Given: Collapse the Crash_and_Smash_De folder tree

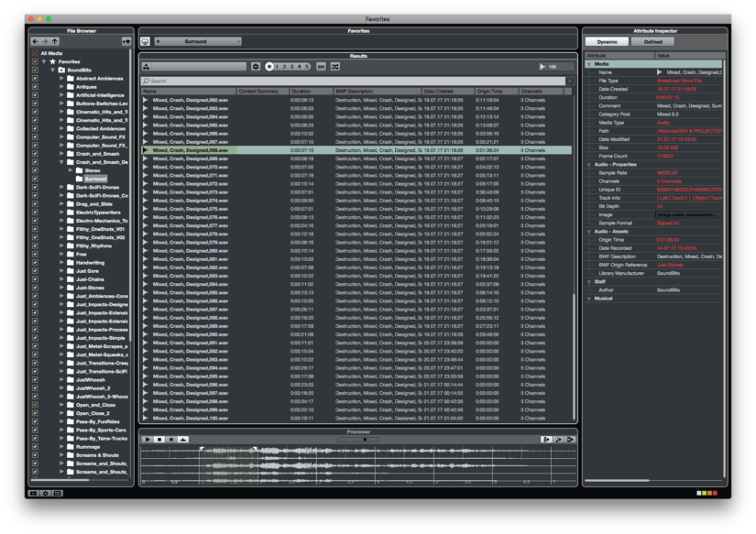Looking at the screenshot, I should (62, 161).
